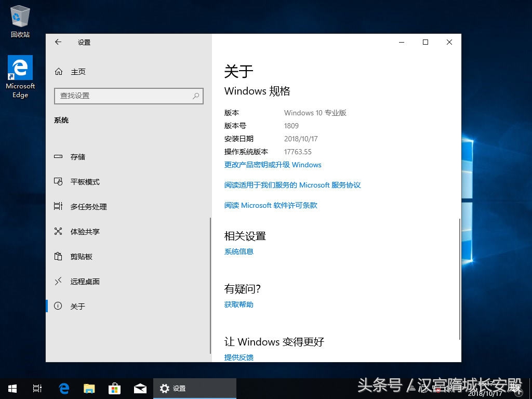Click the right content pane scrollbar
The height and width of the screenshot is (399, 532).
click(x=459, y=279)
